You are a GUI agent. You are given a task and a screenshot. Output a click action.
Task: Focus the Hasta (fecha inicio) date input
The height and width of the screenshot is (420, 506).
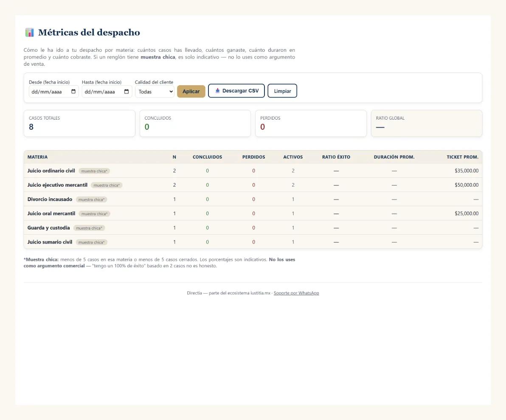point(107,92)
